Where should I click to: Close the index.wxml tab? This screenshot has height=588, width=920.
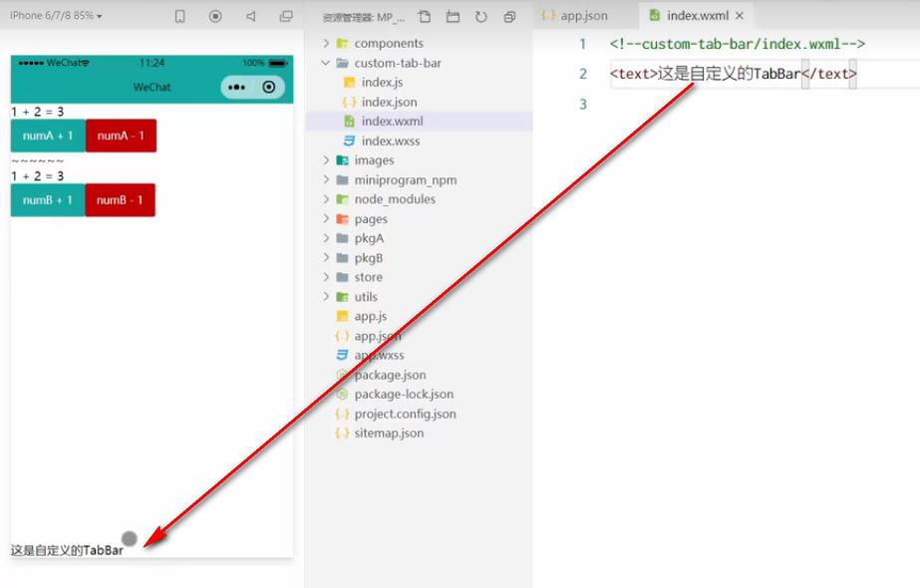pos(740,16)
